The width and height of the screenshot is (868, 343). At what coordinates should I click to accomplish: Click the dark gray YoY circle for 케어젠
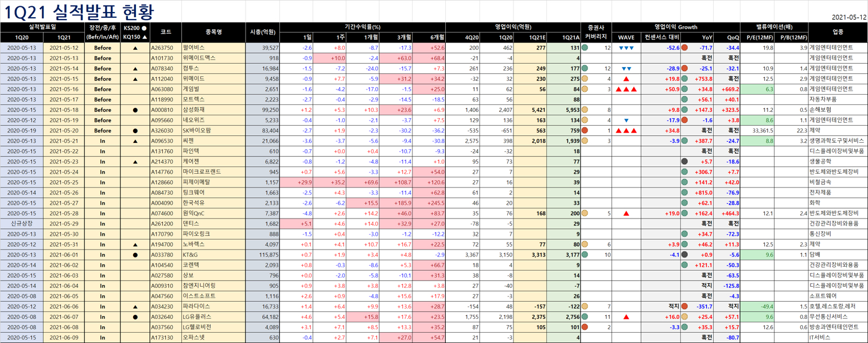(x=684, y=162)
